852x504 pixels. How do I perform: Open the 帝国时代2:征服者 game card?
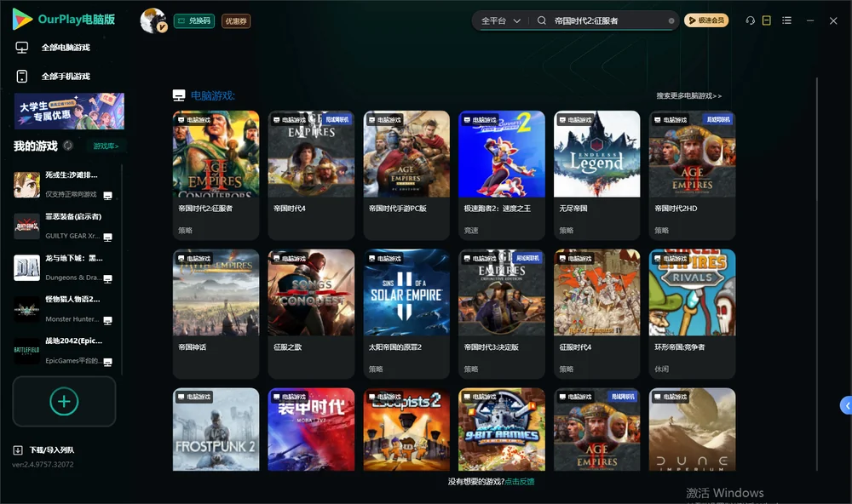[216, 175]
